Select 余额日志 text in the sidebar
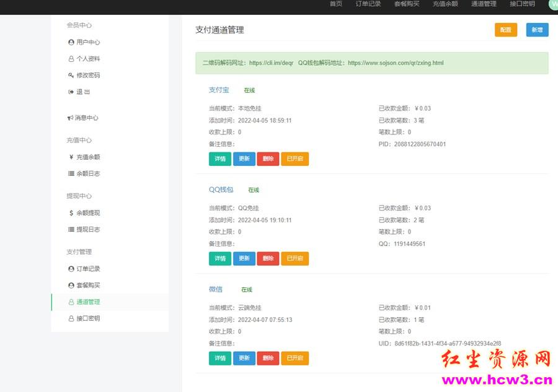The height and width of the screenshot is (392, 558). coord(88,173)
